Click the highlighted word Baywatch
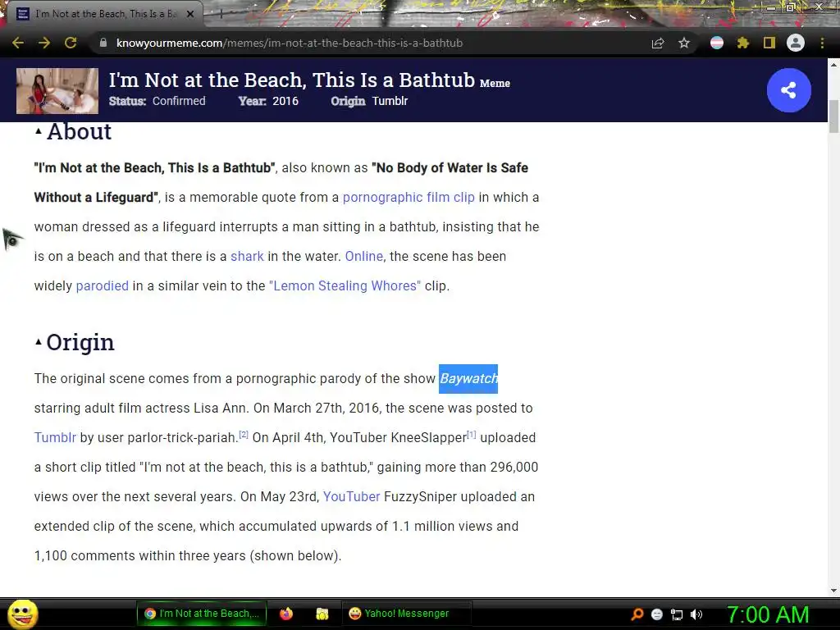This screenshot has width=840, height=630. point(468,379)
